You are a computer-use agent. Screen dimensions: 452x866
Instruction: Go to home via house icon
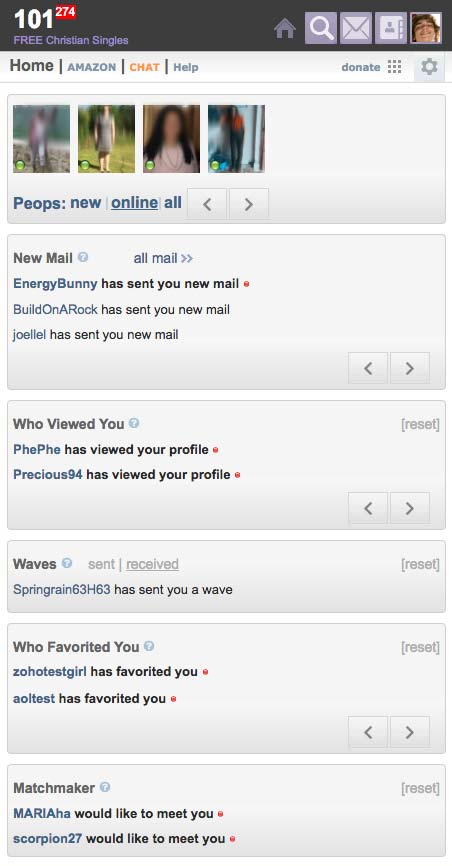tap(285, 28)
